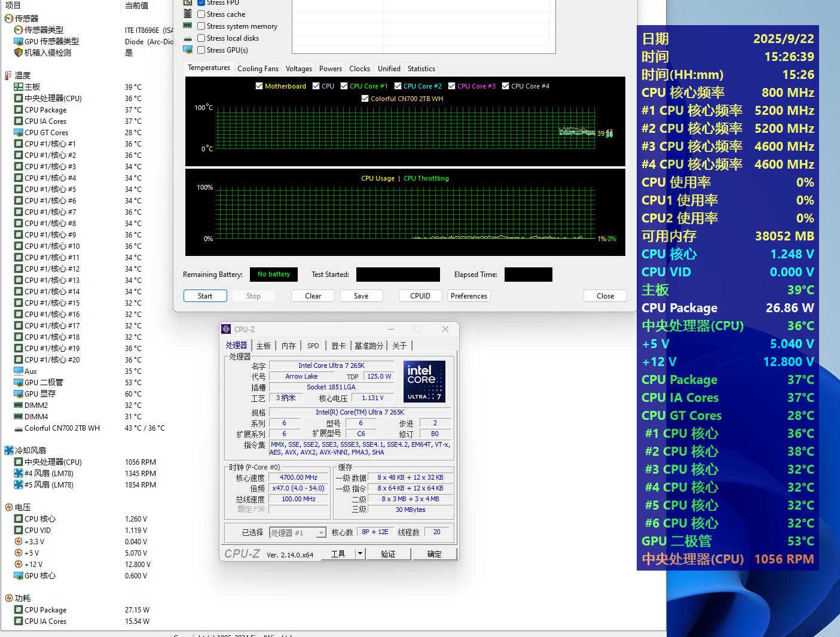Click the Intel Core Ultra 7 logo
Viewport: 840px width, 637px height.
[424, 381]
